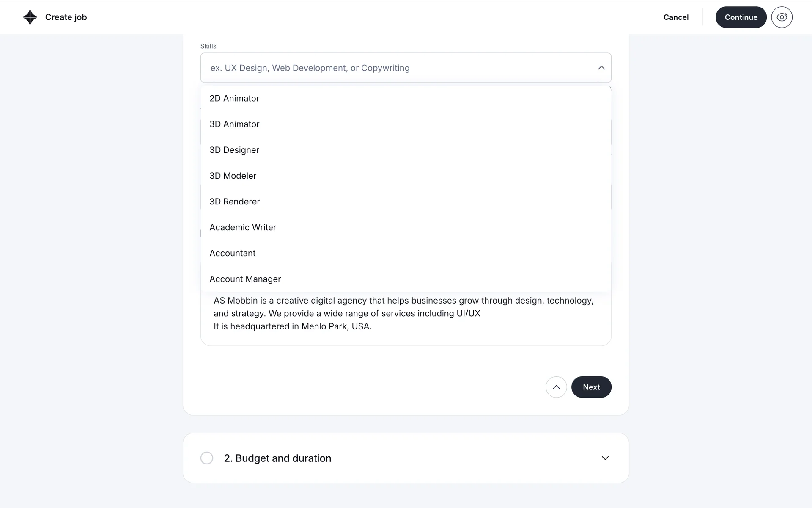
Task: Click the up arrow previous button
Action: pos(556,387)
